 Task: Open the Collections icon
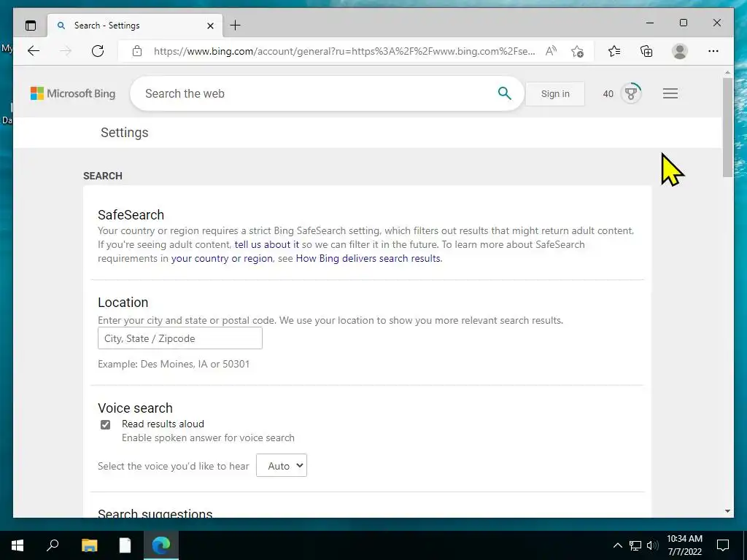[x=646, y=51]
